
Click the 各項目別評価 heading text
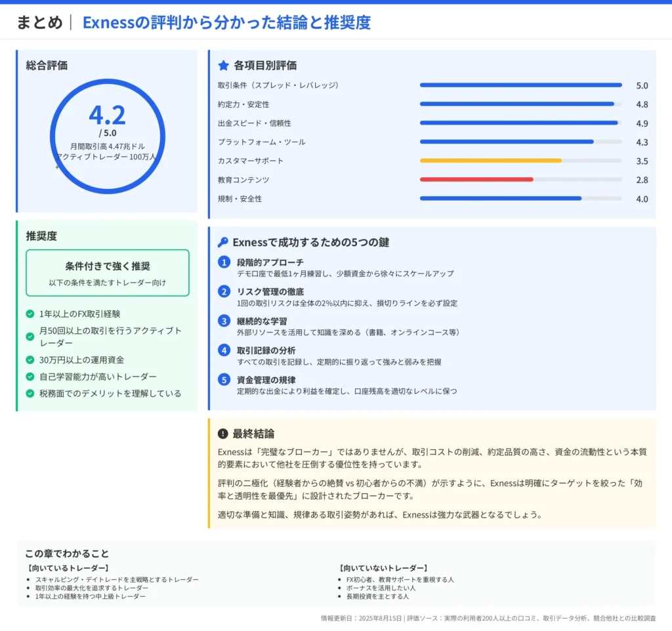[265, 65]
